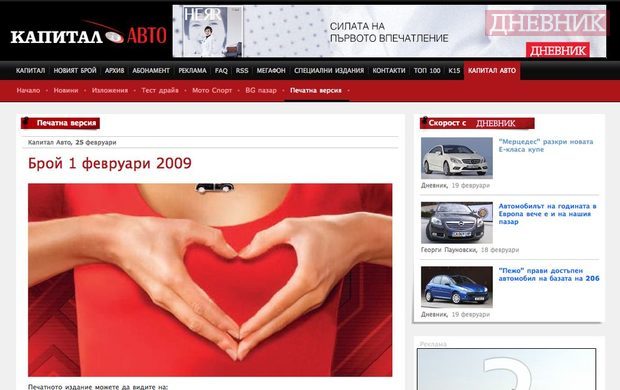Select the Капитал Авто active tab
This screenshot has width=620, height=390.
coord(492,71)
